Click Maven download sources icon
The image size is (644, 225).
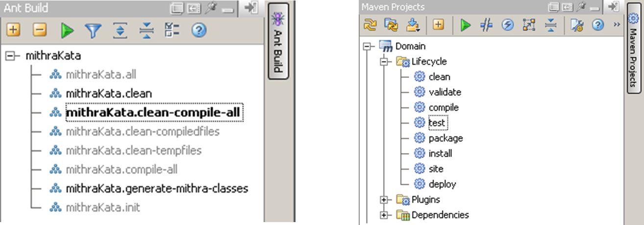pos(413,25)
